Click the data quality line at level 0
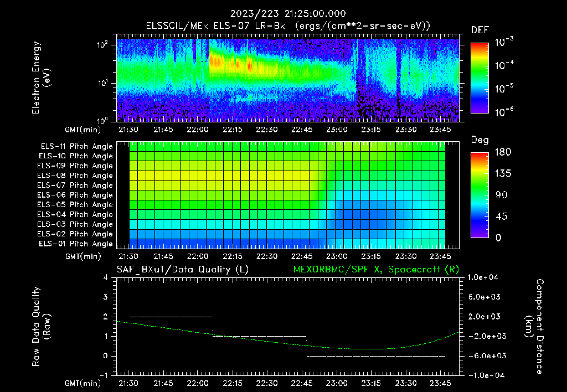 pos(376,356)
